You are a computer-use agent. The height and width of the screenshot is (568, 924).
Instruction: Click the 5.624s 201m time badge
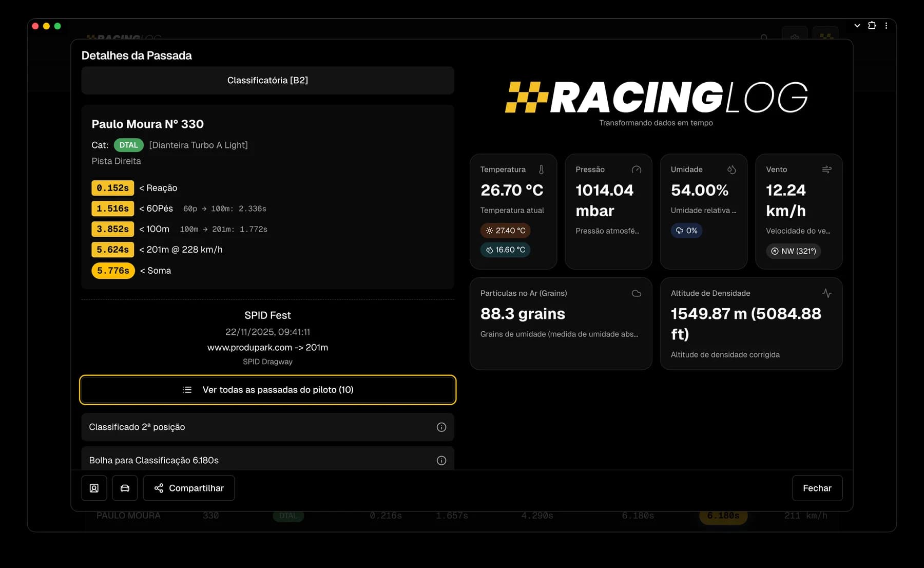click(x=113, y=250)
